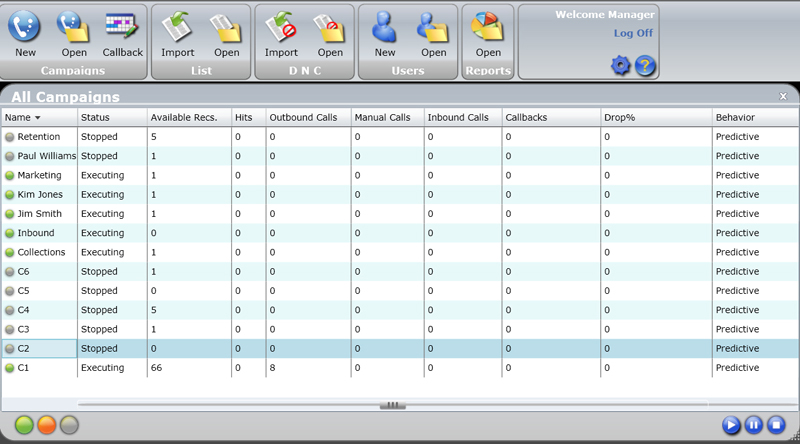This screenshot has width=800, height=444.
Task: Pause the selected campaign
Action: (x=754, y=425)
